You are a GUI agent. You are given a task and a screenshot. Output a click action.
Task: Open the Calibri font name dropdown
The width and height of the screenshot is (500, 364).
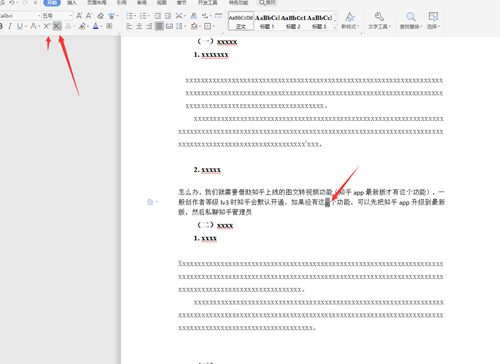(x=19, y=16)
